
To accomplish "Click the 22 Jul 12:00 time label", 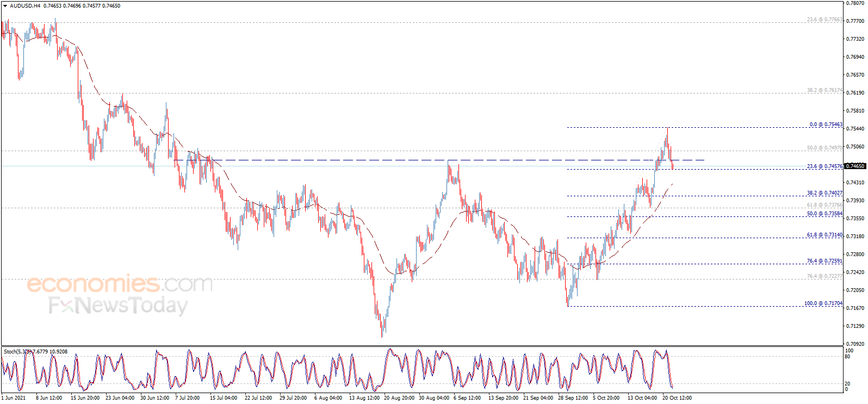I will [x=258, y=398].
